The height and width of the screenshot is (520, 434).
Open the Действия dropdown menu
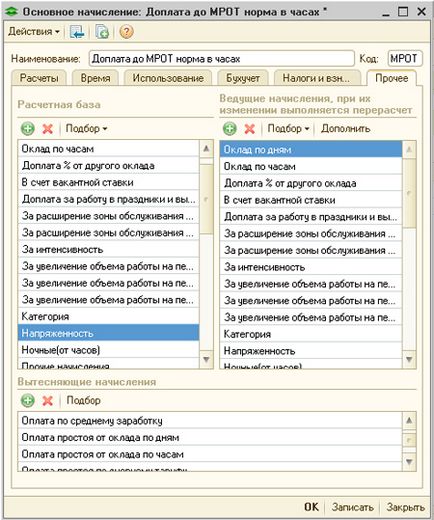33,32
